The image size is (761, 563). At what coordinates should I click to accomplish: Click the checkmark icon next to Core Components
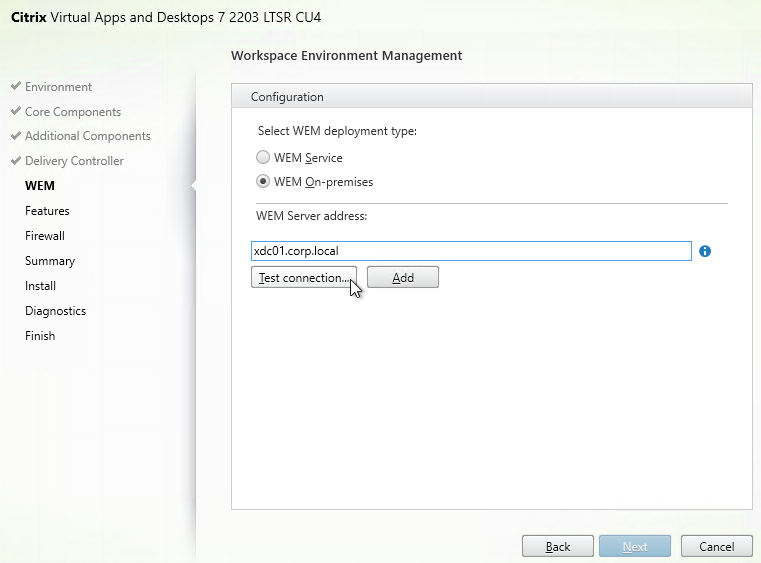click(x=16, y=111)
